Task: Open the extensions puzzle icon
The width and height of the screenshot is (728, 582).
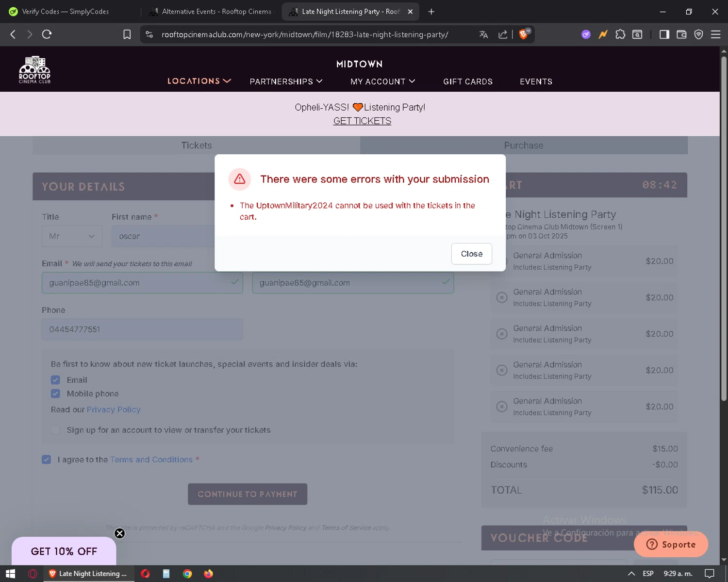Action: click(x=620, y=34)
